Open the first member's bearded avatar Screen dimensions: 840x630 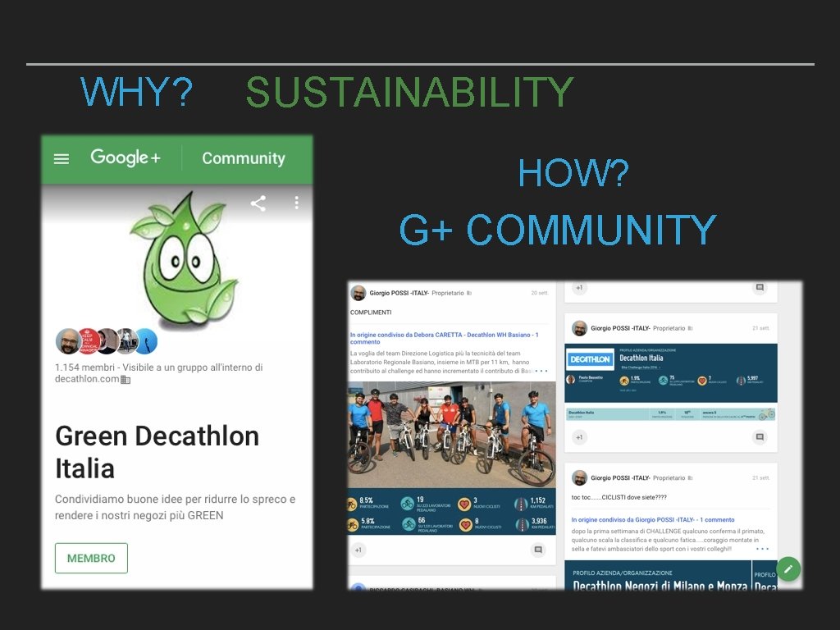pyautogui.click(x=68, y=342)
